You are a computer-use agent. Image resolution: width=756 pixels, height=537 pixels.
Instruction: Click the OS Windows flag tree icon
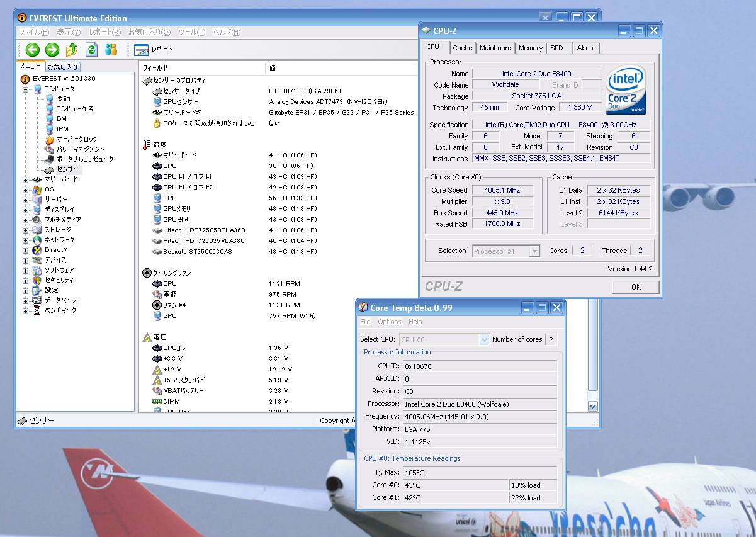[37, 189]
